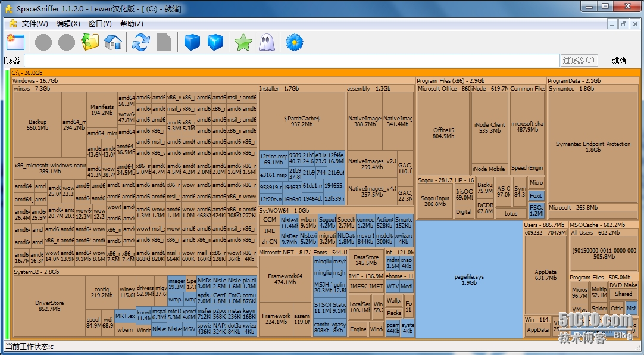Select the 12f4ce.msp 69.1Mb file

274,160
